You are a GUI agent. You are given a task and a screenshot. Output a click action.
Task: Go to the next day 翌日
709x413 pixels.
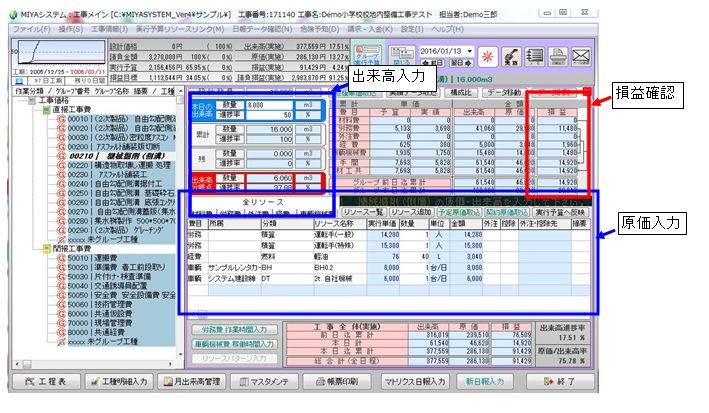pos(461,63)
